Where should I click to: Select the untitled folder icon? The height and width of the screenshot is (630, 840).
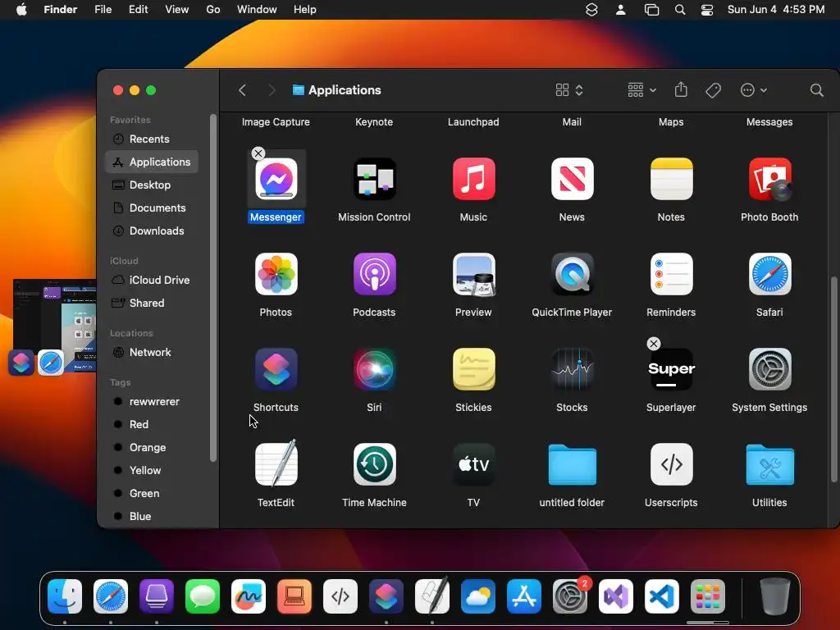[572, 464]
